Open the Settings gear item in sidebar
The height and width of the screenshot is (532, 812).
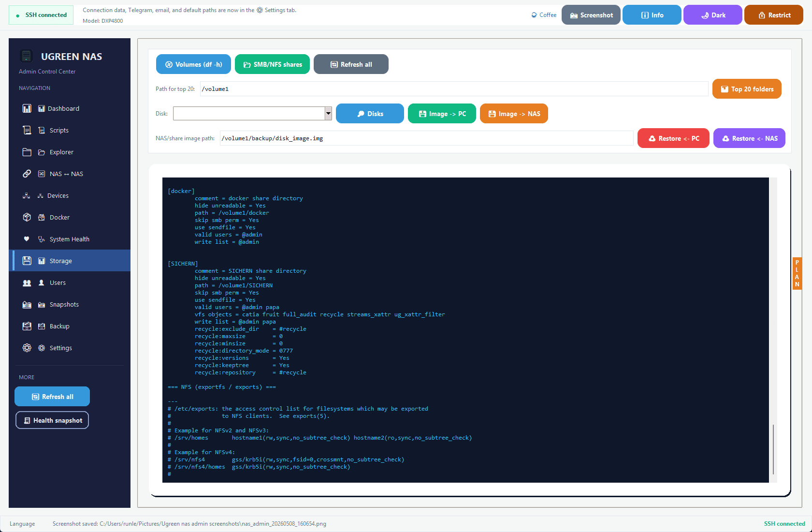[70, 348]
